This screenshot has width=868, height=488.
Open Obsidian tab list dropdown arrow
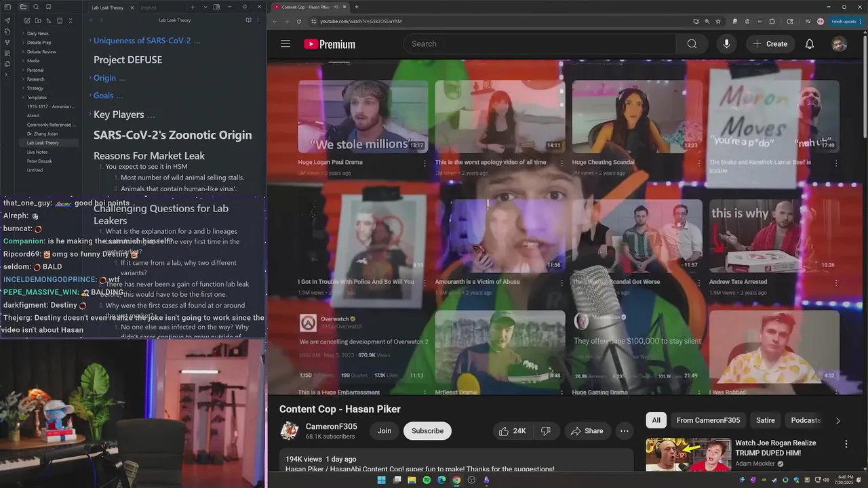pyautogui.click(x=205, y=7)
